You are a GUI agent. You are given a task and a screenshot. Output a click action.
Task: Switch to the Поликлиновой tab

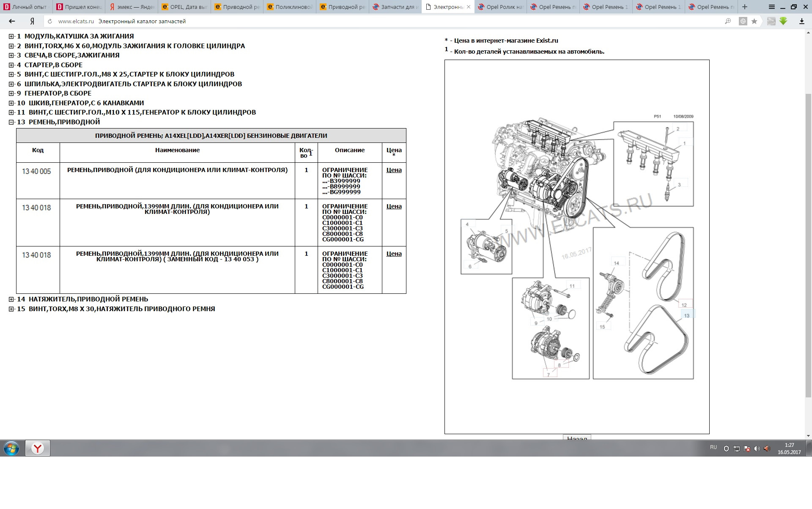(290, 7)
